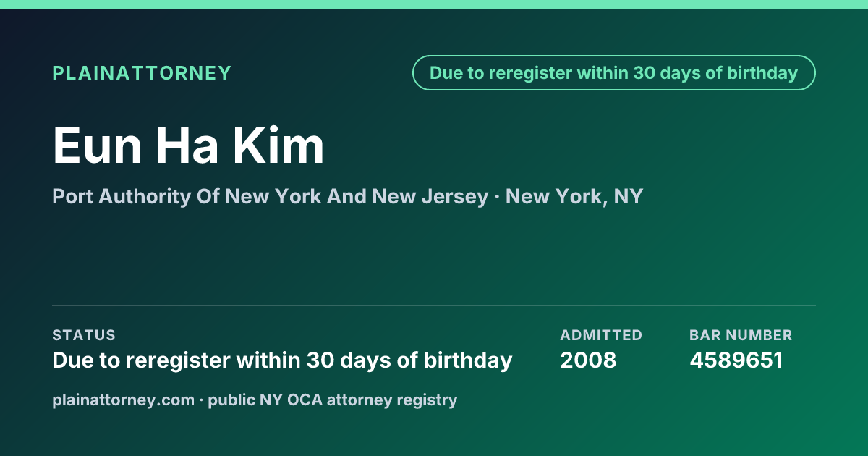Screen dimensions: 868x456
Task: Open Port Authority Of New York And New Jersey
Action: point(270,196)
